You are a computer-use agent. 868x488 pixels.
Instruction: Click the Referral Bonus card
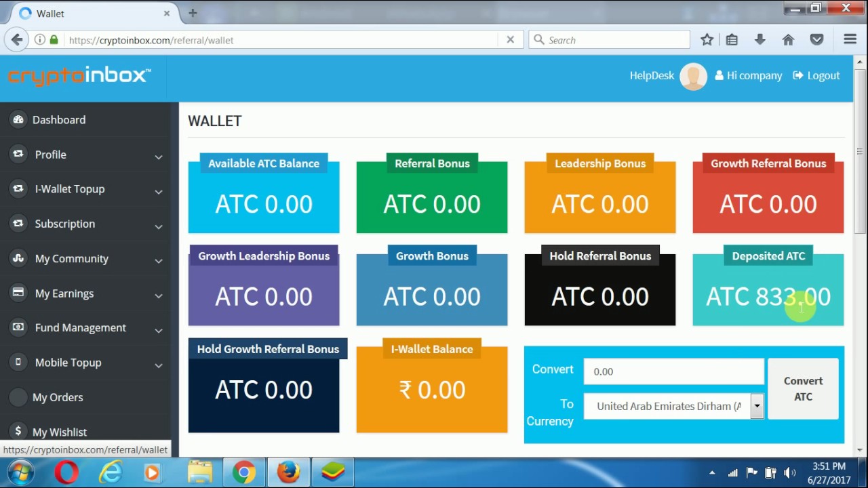pyautogui.click(x=432, y=194)
